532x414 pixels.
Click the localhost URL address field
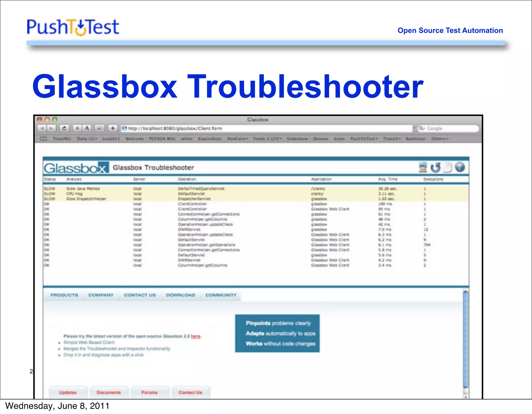267,128
